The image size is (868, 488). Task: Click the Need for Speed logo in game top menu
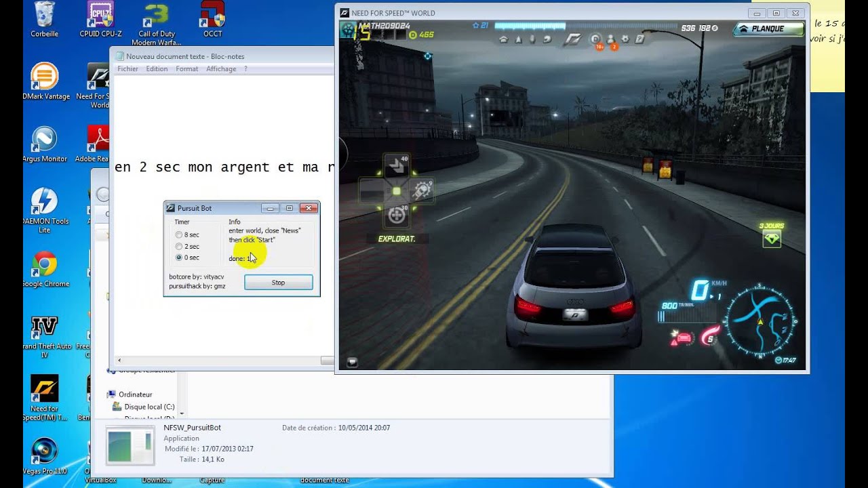(573, 39)
